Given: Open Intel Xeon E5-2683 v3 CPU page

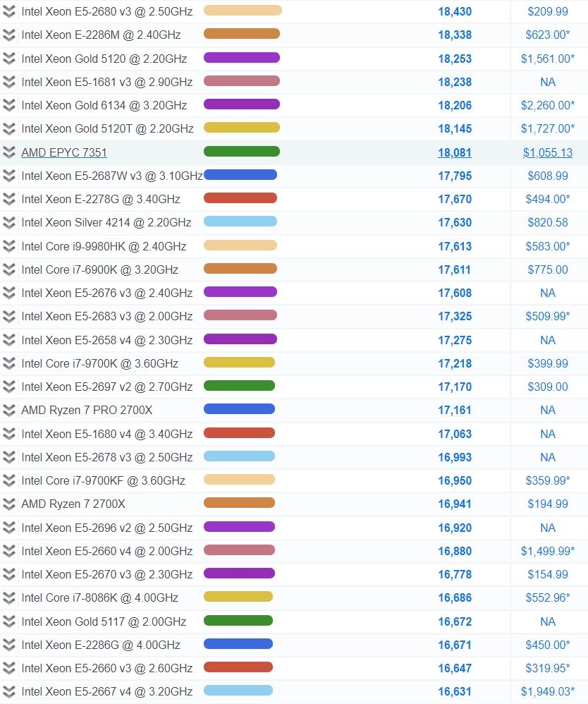Looking at the screenshot, I should point(107,317).
